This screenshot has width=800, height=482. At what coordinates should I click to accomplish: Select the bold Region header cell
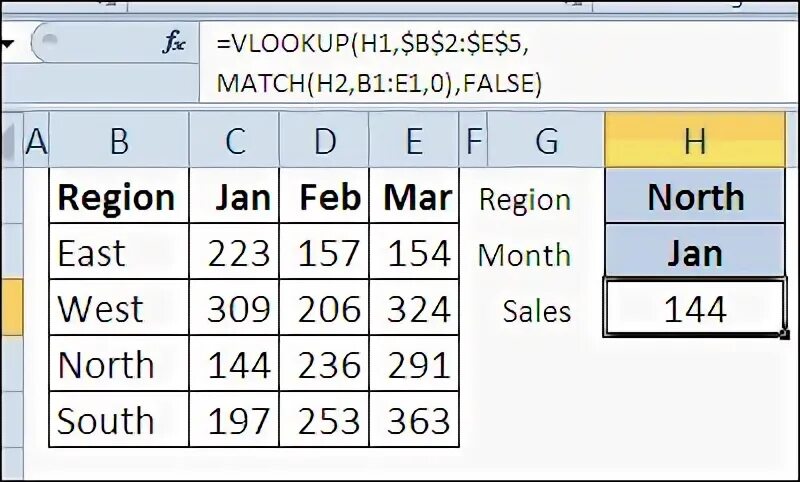click(119, 196)
